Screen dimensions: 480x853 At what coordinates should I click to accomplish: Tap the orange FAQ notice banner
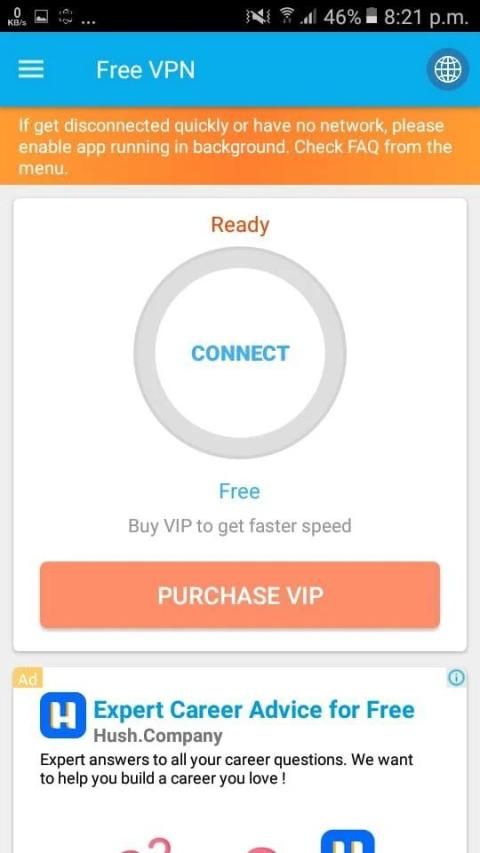(240, 146)
